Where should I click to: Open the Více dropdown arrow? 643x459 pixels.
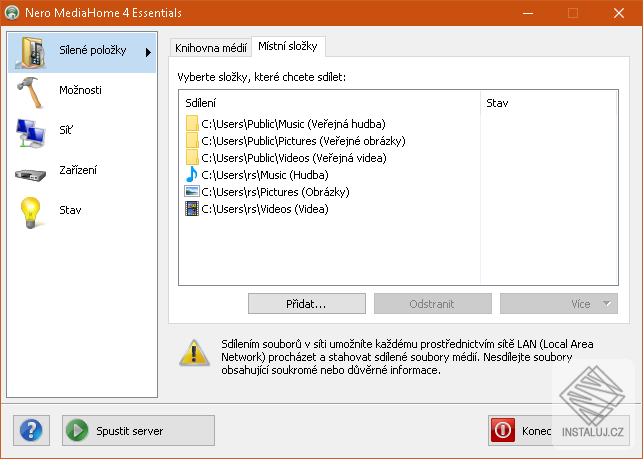(x=607, y=304)
